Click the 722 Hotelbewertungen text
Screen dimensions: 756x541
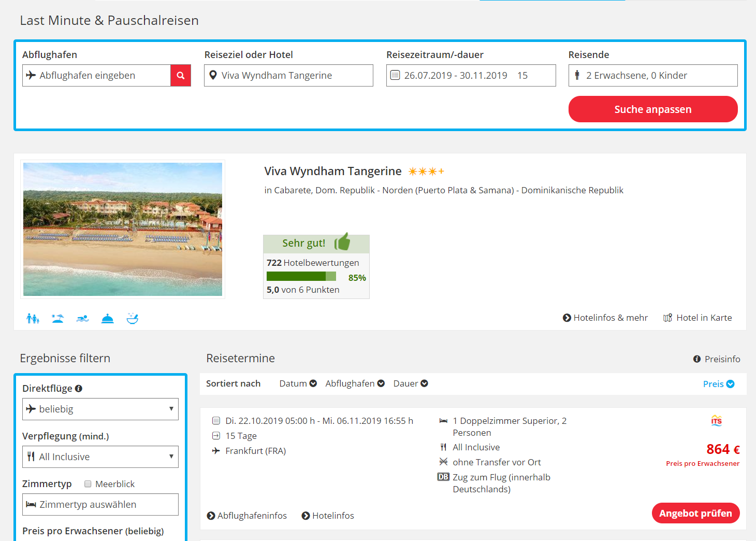pos(313,263)
